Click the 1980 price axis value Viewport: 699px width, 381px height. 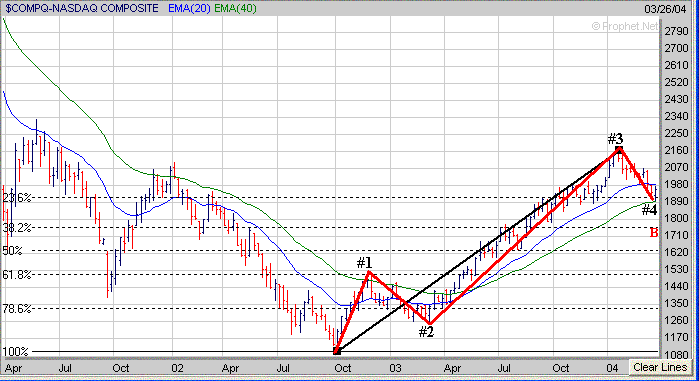coord(676,184)
